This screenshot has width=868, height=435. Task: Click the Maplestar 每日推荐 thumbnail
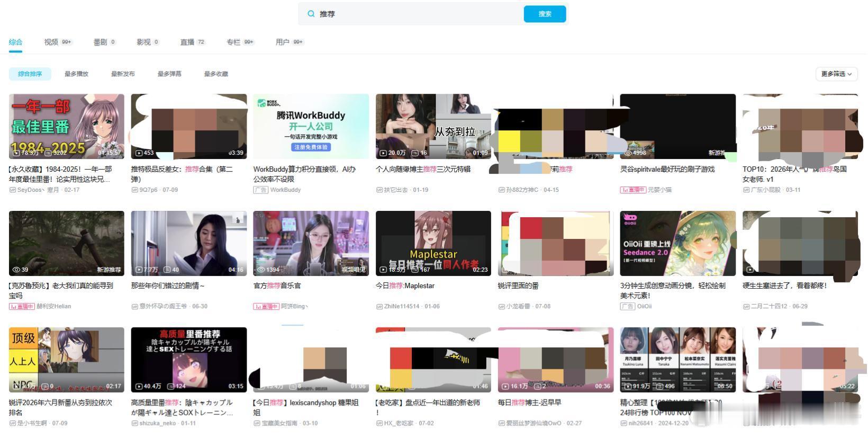pyautogui.click(x=433, y=243)
